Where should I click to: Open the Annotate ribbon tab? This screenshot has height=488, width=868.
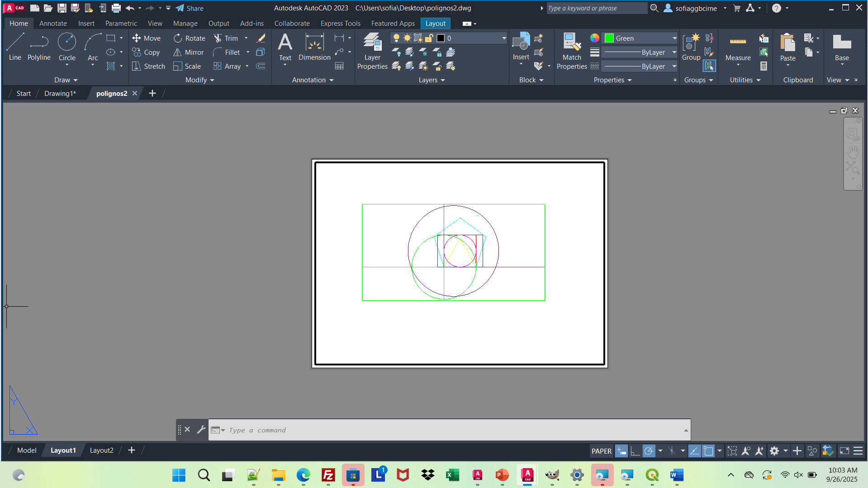point(53,24)
